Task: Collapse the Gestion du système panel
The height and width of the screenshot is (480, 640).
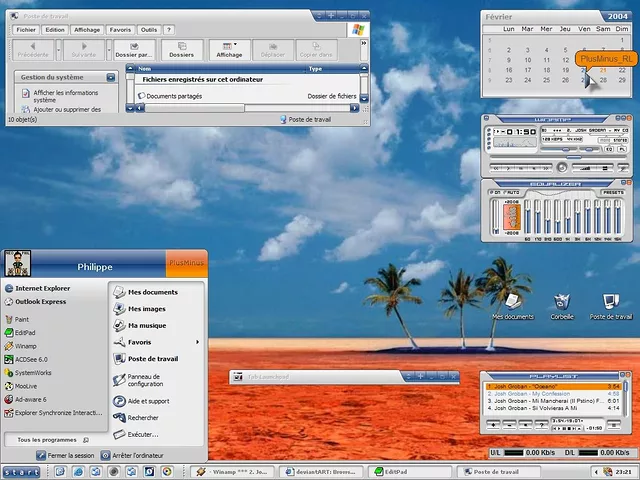Action: 109,77
